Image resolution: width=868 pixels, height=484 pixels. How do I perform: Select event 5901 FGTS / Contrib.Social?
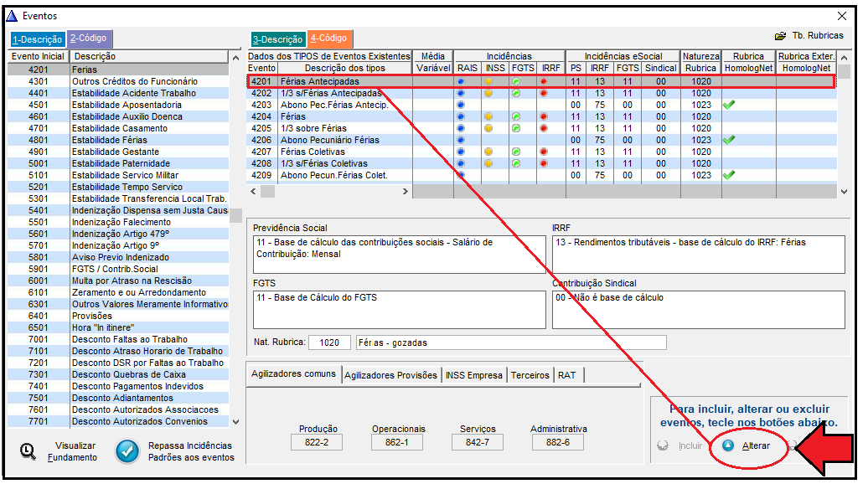[x=118, y=269]
